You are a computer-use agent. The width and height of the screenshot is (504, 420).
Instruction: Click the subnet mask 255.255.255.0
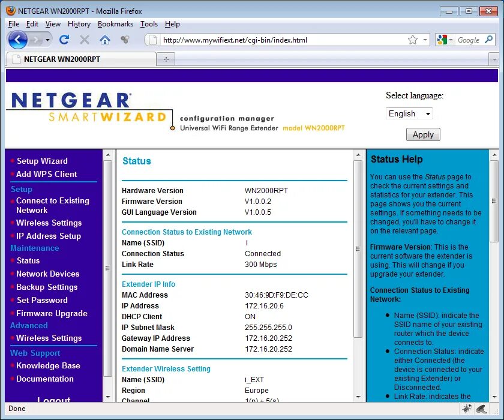[x=268, y=328]
